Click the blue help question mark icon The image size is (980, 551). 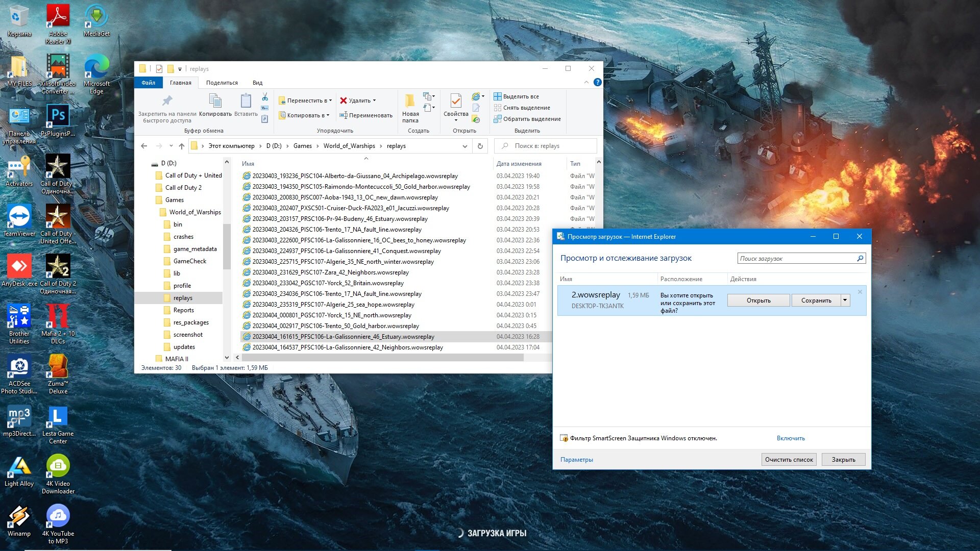pos(597,82)
